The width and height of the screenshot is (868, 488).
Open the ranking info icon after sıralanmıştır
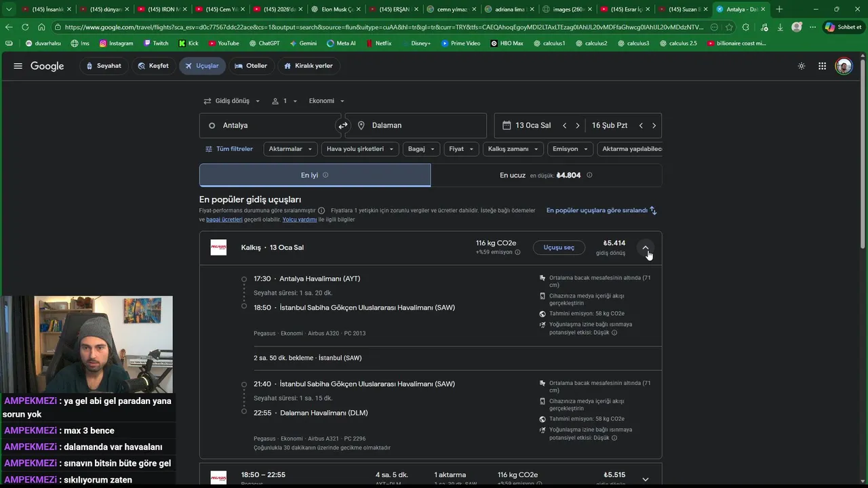(x=321, y=211)
